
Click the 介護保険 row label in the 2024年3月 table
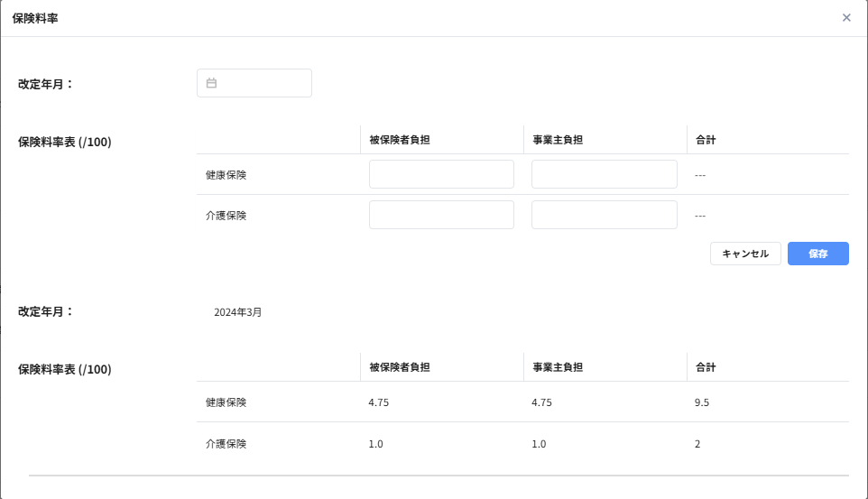[x=226, y=444]
